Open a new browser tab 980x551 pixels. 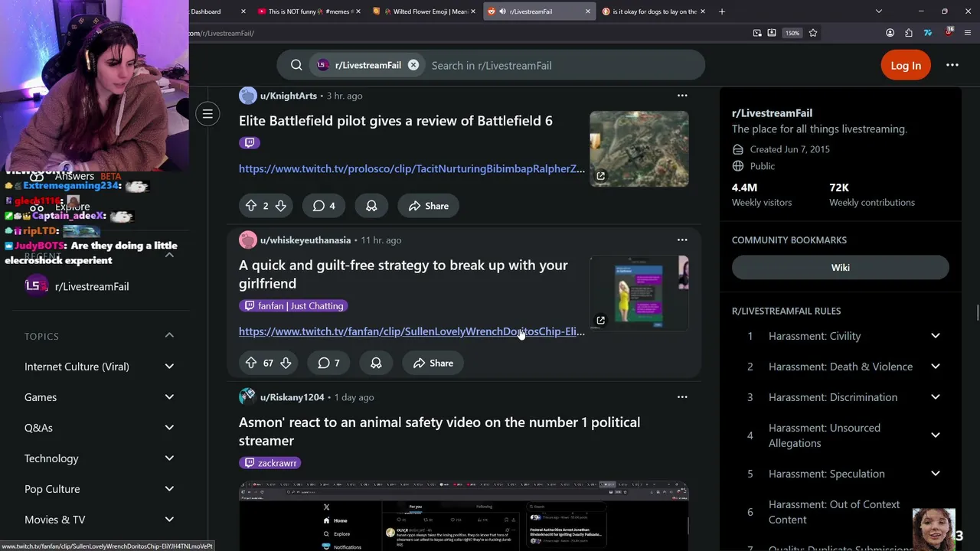(x=721, y=11)
